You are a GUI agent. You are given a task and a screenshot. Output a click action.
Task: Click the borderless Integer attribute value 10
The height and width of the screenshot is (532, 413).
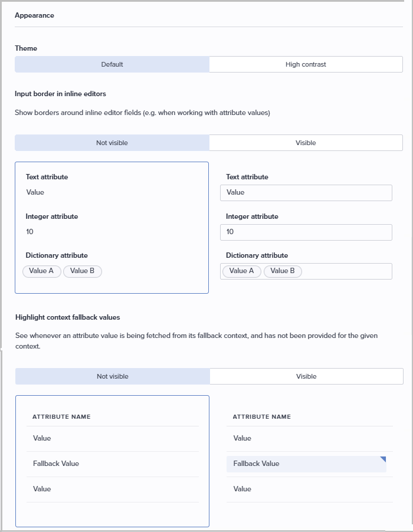point(29,232)
